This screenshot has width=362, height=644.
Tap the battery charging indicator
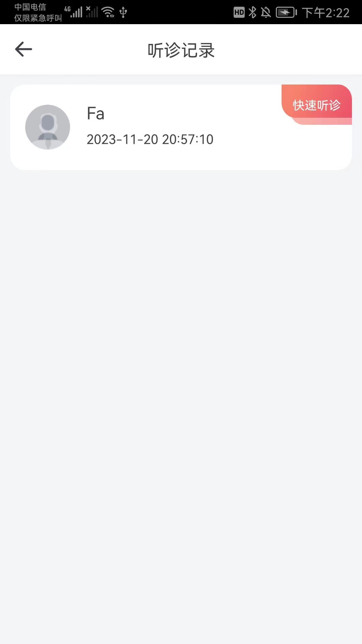(x=286, y=12)
